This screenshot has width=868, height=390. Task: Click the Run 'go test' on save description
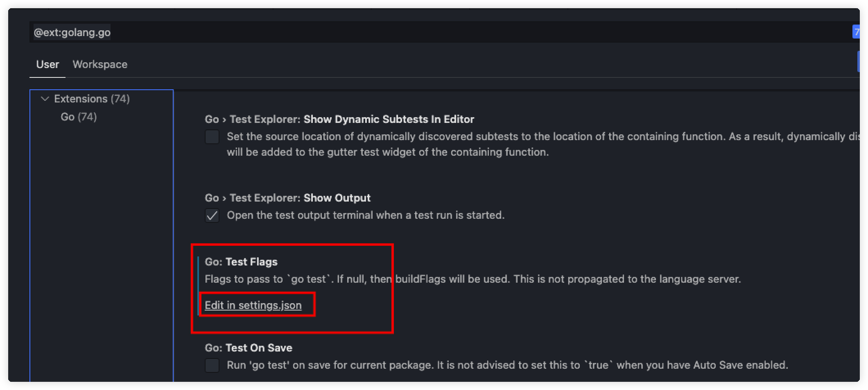click(507, 365)
